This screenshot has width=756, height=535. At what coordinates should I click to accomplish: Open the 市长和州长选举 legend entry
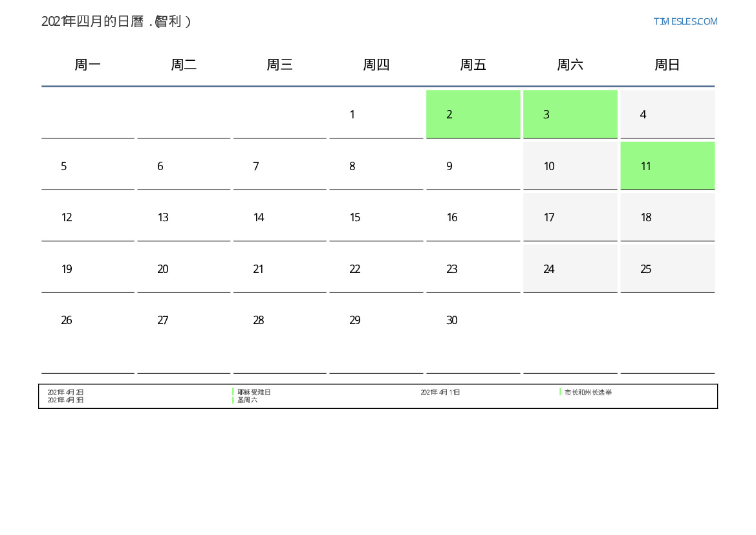588,392
